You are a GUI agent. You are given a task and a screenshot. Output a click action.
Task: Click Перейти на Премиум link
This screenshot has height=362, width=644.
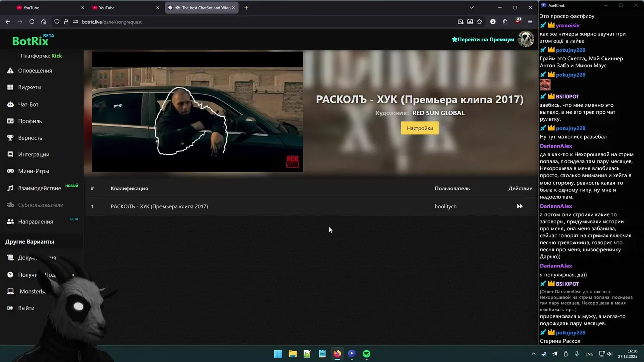click(x=483, y=39)
